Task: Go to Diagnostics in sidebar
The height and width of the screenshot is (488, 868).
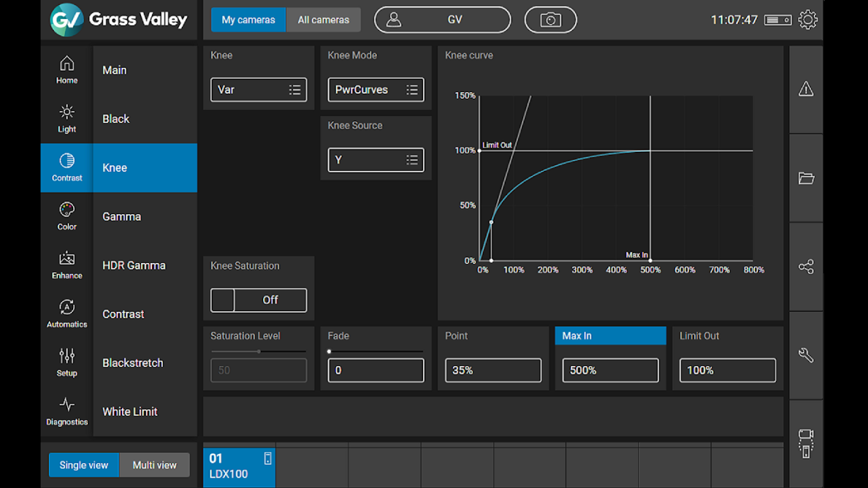Action: pyautogui.click(x=67, y=412)
